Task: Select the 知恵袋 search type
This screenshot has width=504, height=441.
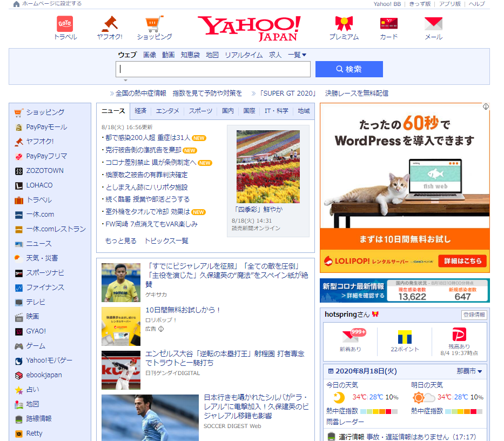Action: [x=190, y=55]
